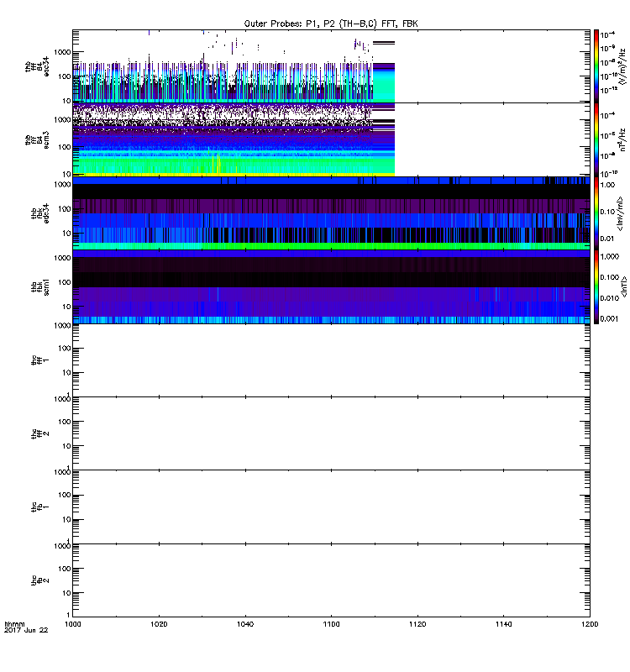Click the plot title 'Outer Probes: P1, P2 (TH-B,C) FFT, FBK'

pyautogui.click(x=331, y=24)
